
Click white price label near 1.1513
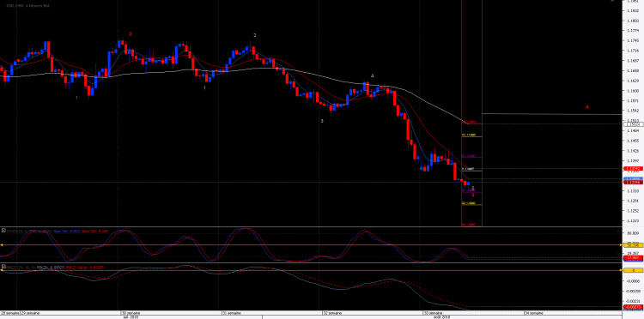click(x=633, y=124)
